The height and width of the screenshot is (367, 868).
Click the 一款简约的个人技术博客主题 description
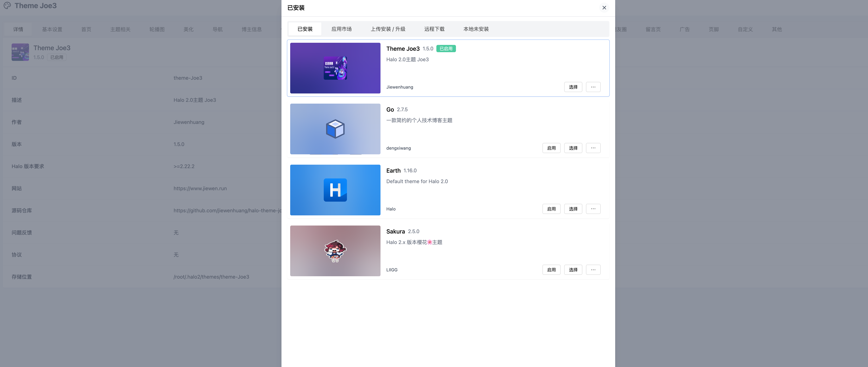point(419,120)
